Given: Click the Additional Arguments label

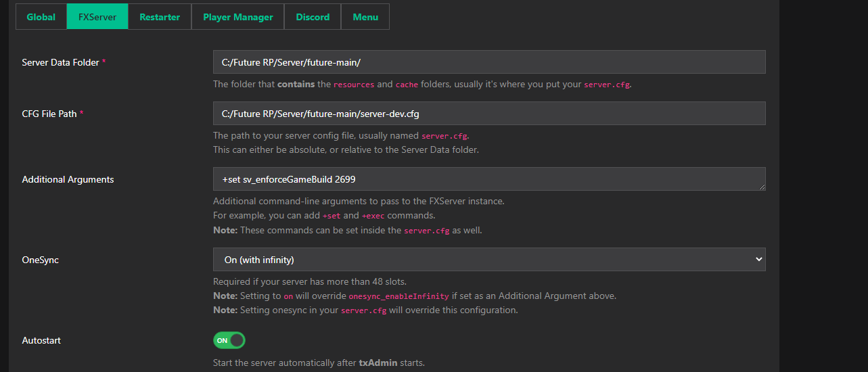Looking at the screenshot, I should coord(68,179).
